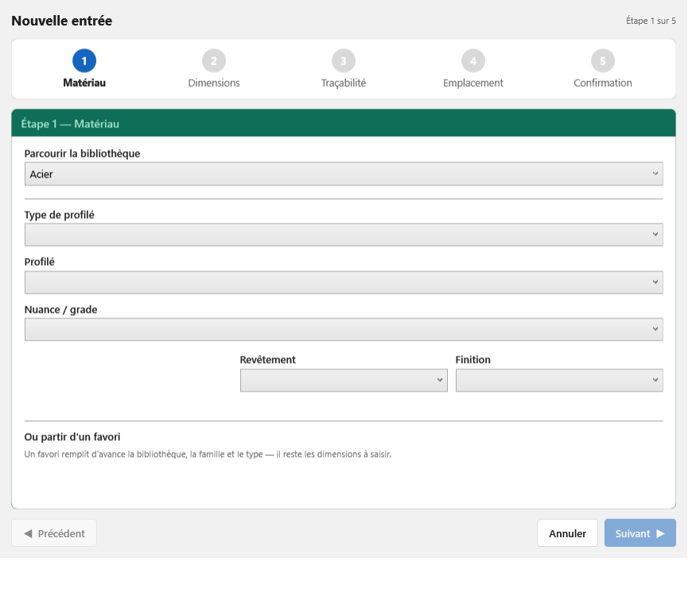The width and height of the screenshot is (700, 589).
Task: Go to the Emplacement step label
Action: 473,83
